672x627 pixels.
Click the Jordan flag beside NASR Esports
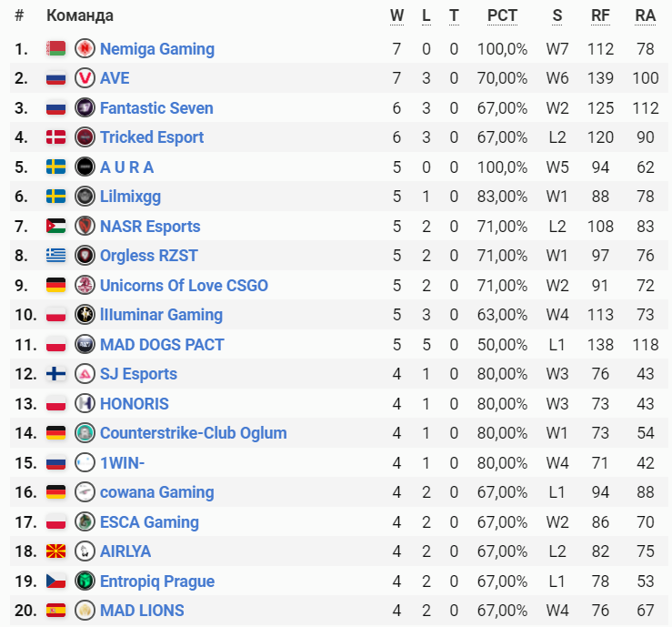[56, 227]
